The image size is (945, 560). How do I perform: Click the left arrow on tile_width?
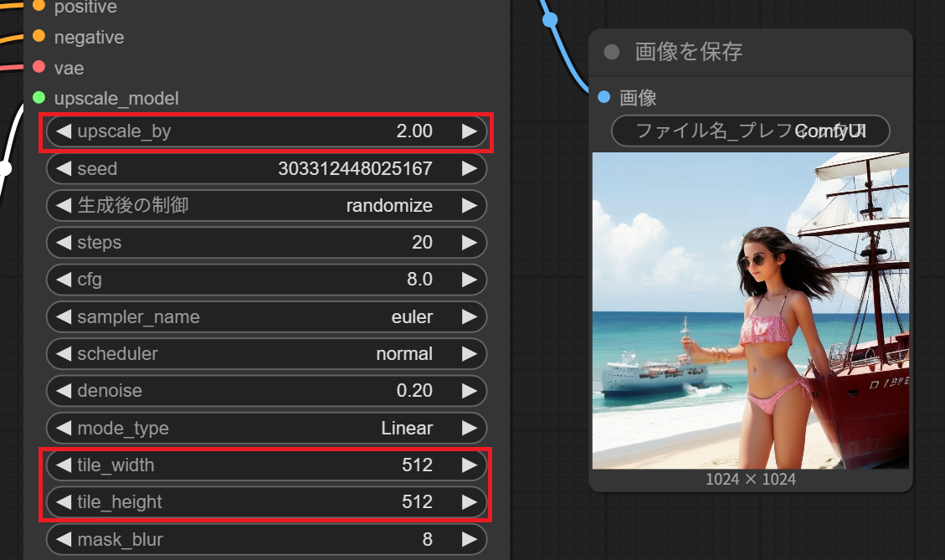(64, 465)
